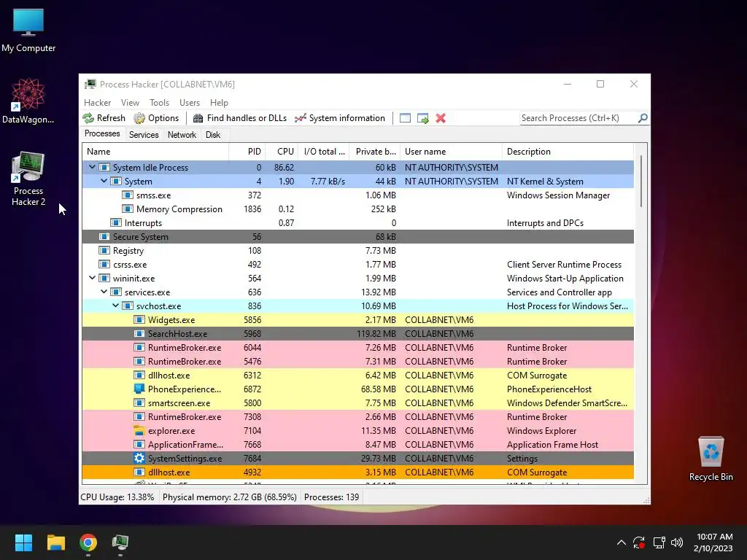Open Google Chrome from the taskbar
Screen dimensions: 747x560
pos(88,542)
